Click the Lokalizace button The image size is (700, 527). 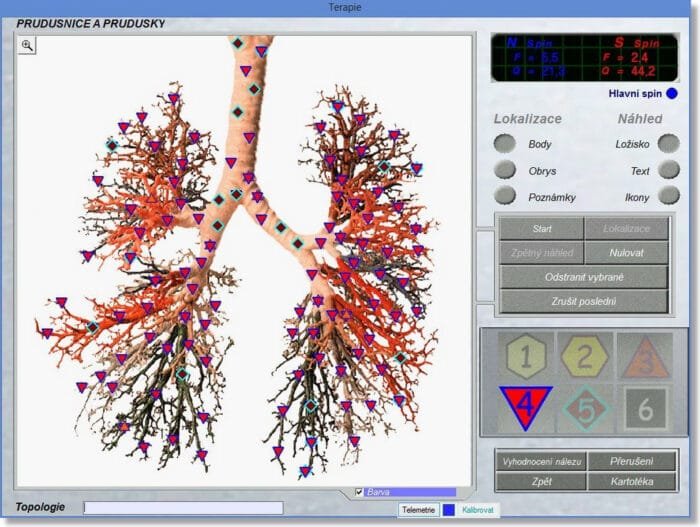click(626, 229)
